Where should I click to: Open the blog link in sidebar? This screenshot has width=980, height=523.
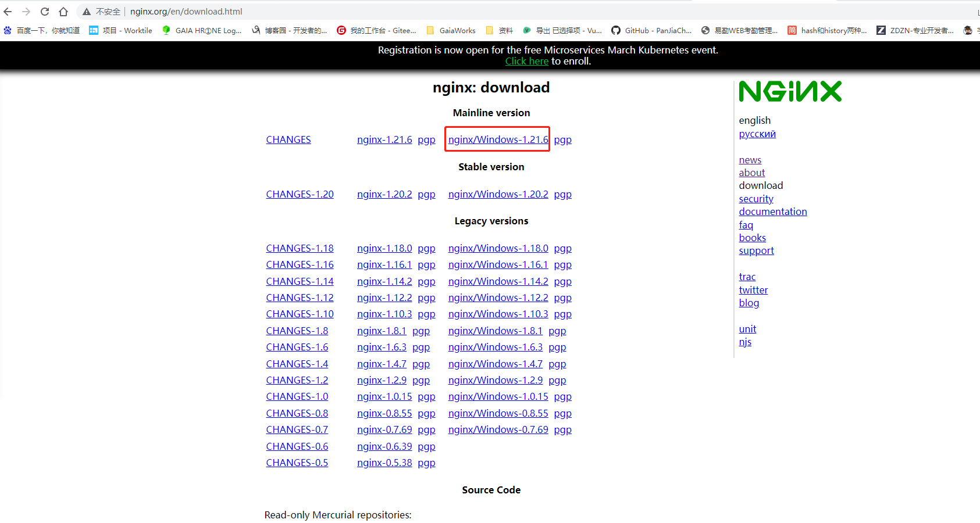pos(749,303)
